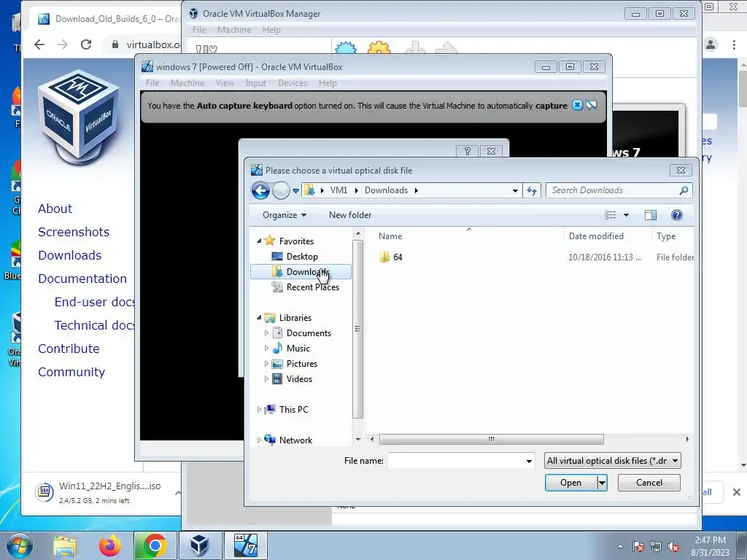Click the Open button

(x=571, y=483)
